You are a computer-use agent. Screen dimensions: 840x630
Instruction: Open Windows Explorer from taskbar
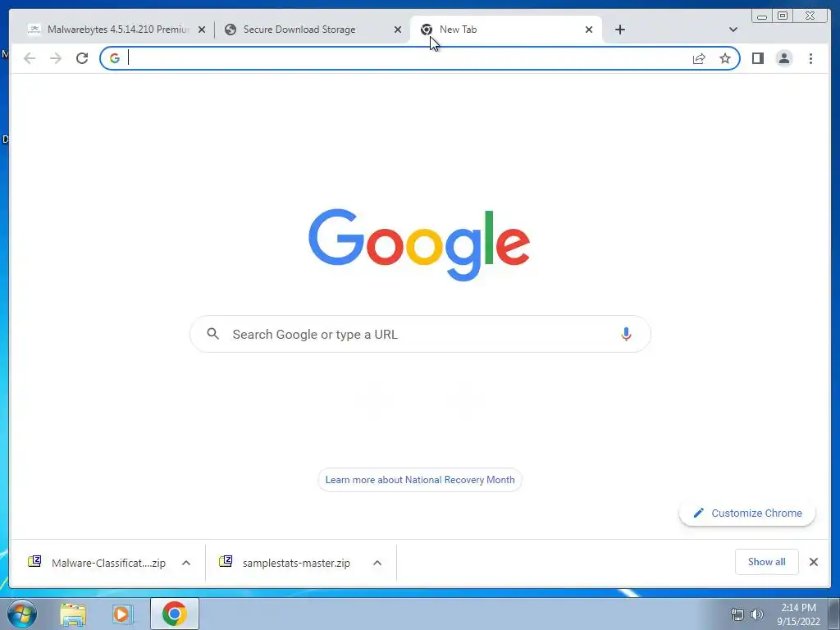click(73, 614)
